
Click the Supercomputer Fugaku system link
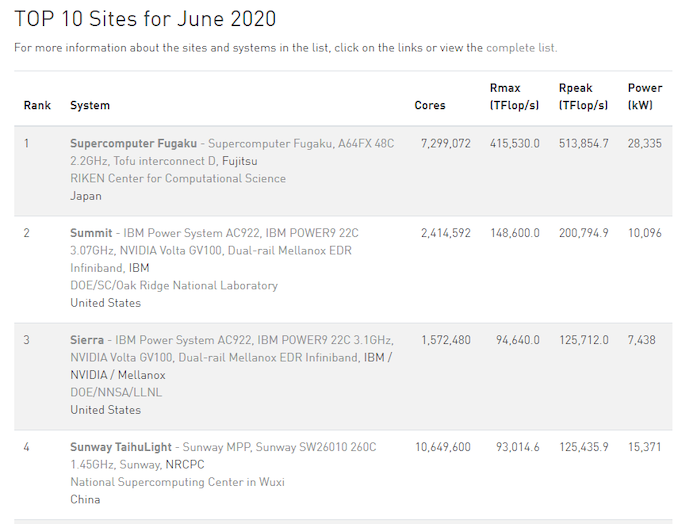click(x=133, y=143)
